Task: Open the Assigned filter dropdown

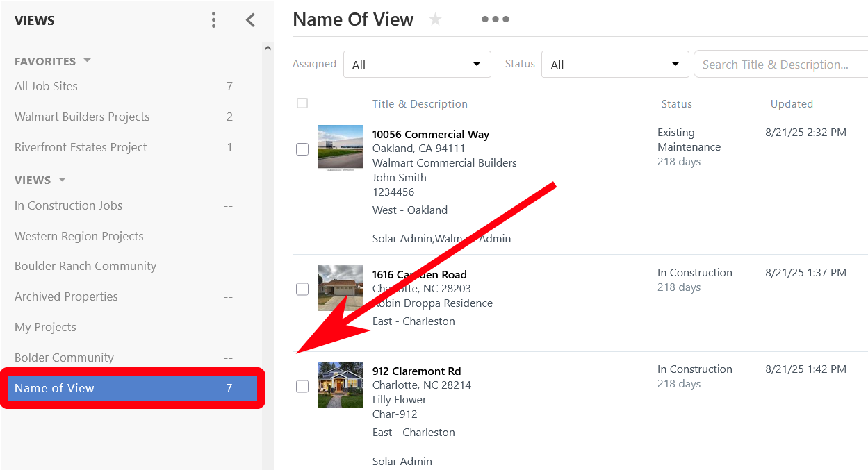Action: click(x=417, y=64)
